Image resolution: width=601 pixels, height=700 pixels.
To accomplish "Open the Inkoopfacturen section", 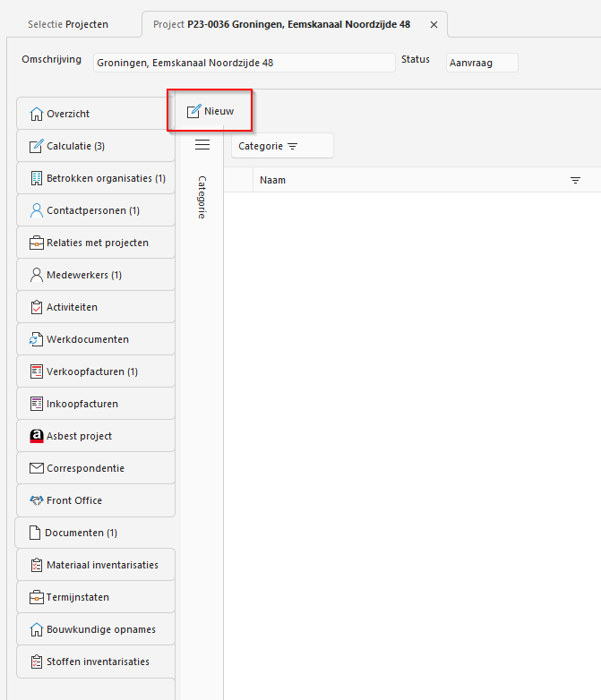I will point(96,404).
